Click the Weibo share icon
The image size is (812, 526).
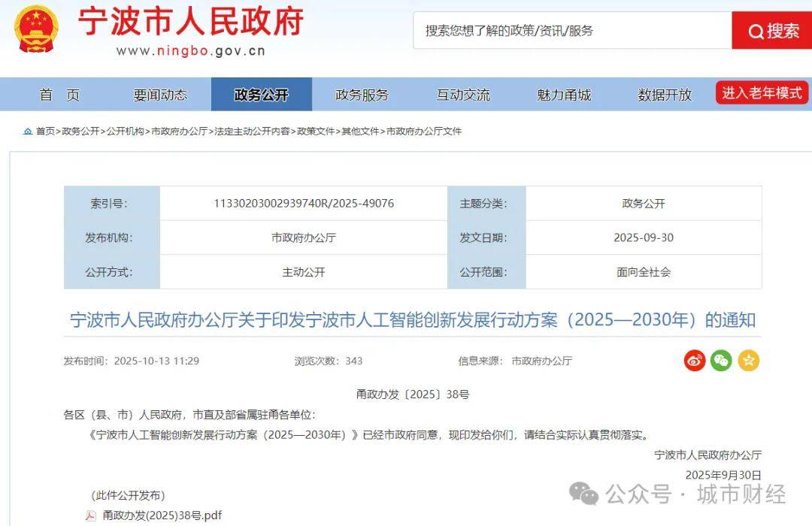tap(695, 361)
